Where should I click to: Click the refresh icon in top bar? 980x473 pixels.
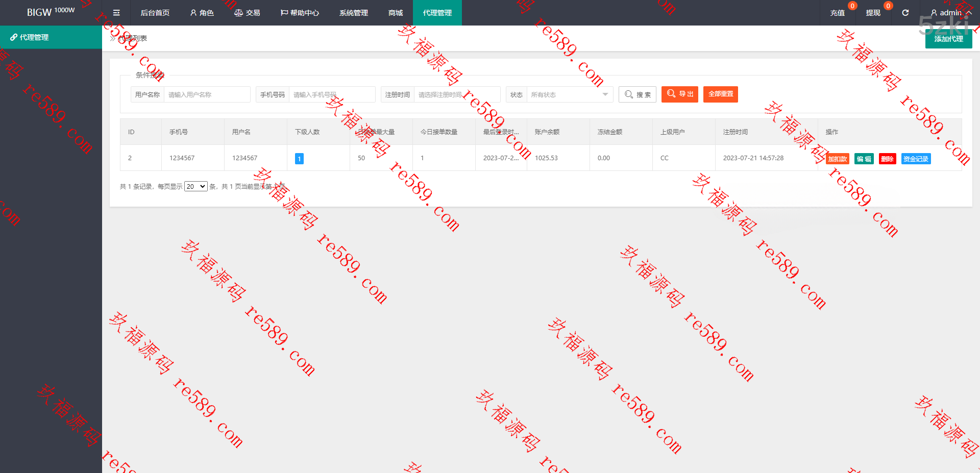tap(905, 13)
